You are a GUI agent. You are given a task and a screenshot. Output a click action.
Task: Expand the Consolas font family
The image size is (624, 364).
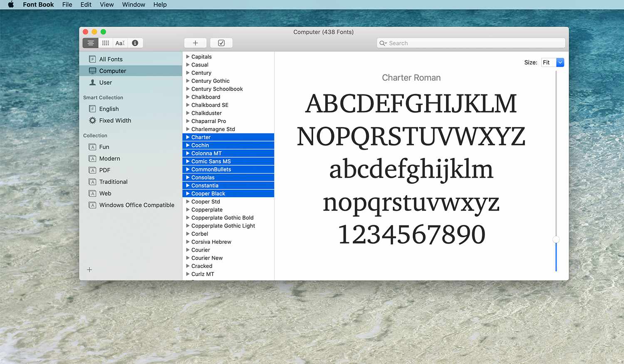pyautogui.click(x=188, y=177)
